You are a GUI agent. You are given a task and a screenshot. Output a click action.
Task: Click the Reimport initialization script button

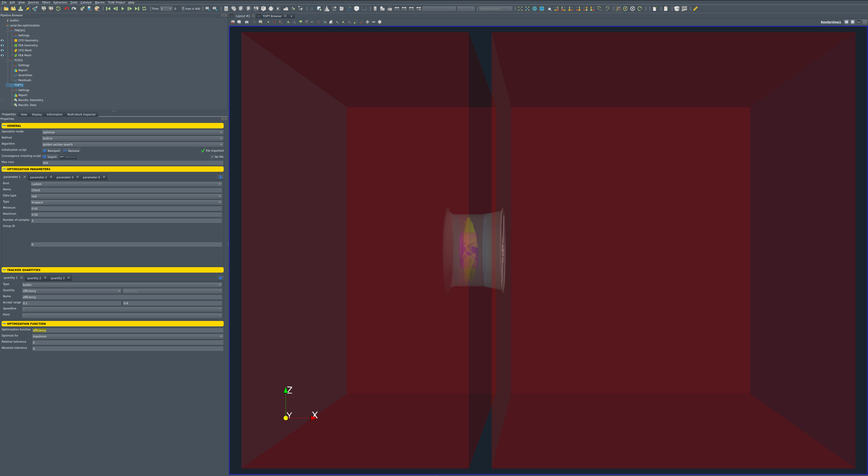(x=51, y=151)
